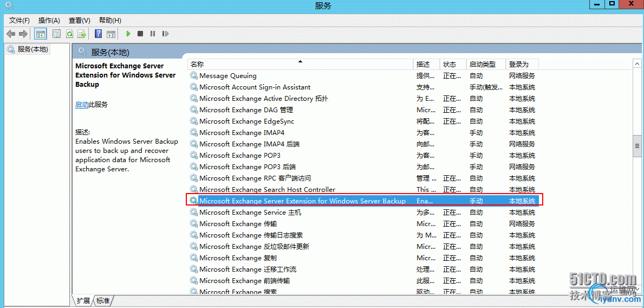Sort by the 启动类型 column header
The width and height of the screenshot is (644, 308).
(x=486, y=65)
